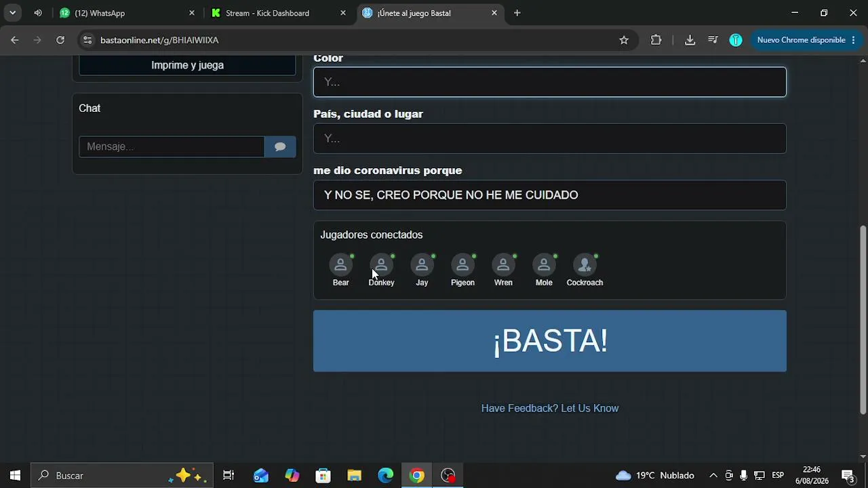This screenshot has height=488, width=868.
Task: Open the network tray icon
Action: tap(759, 476)
